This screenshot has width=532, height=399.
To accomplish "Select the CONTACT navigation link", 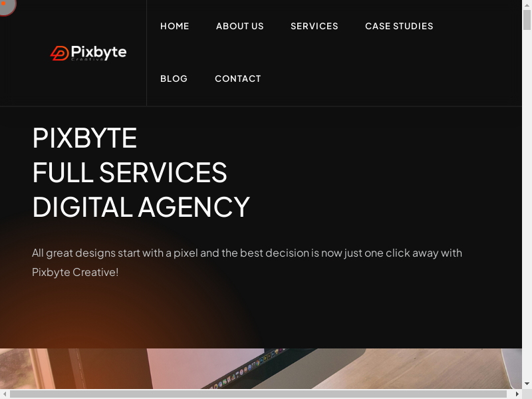I will click(238, 78).
